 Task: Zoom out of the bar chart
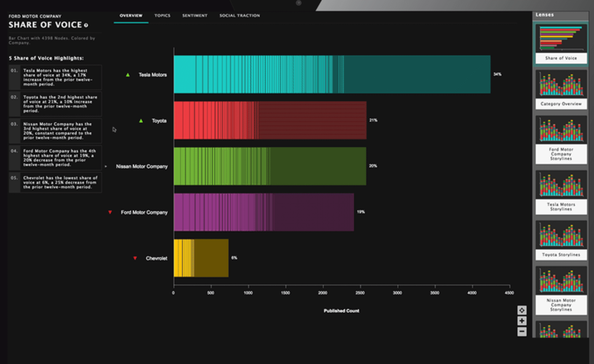point(522,331)
